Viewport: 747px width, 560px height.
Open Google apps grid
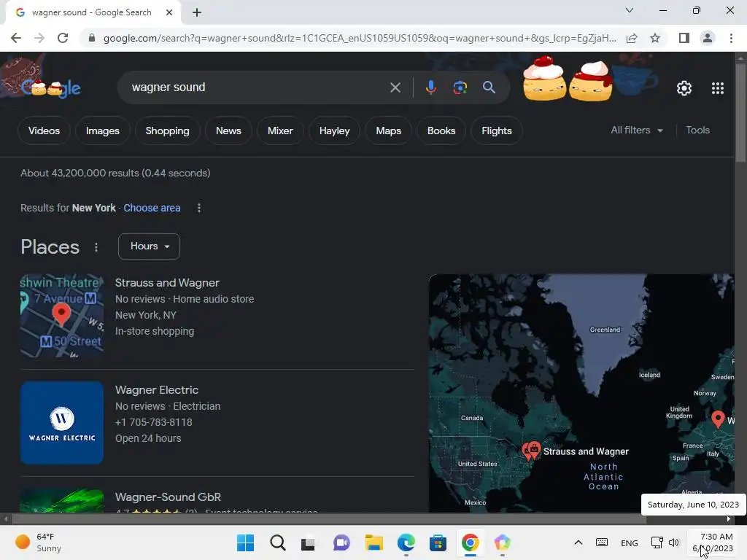[718, 88]
